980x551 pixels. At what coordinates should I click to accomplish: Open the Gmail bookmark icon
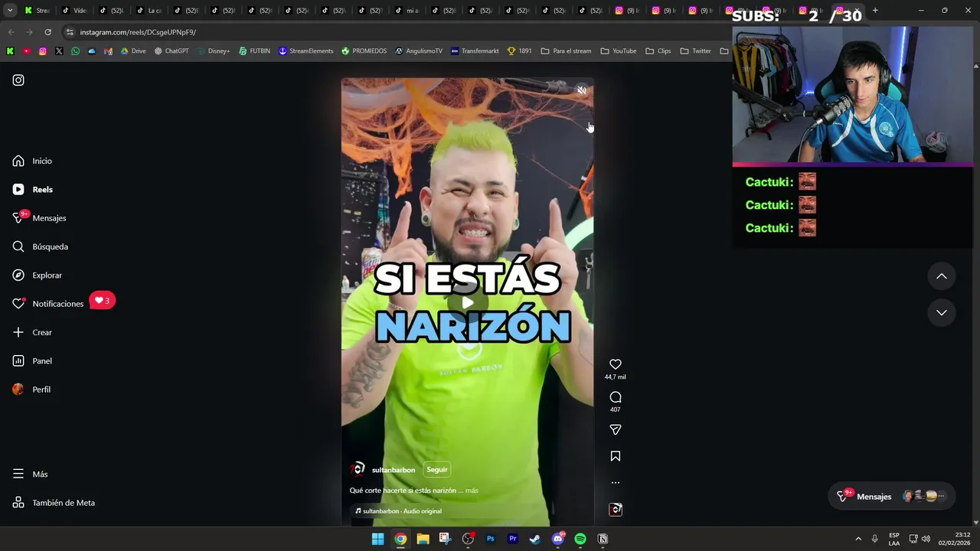click(x=108, y=51)
